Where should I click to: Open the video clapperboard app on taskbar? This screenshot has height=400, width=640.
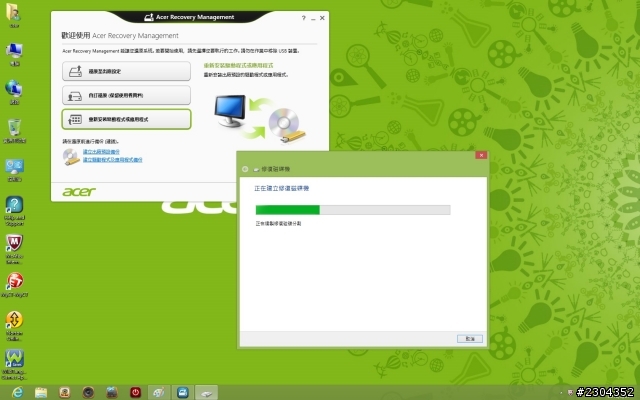coord(112,393)
